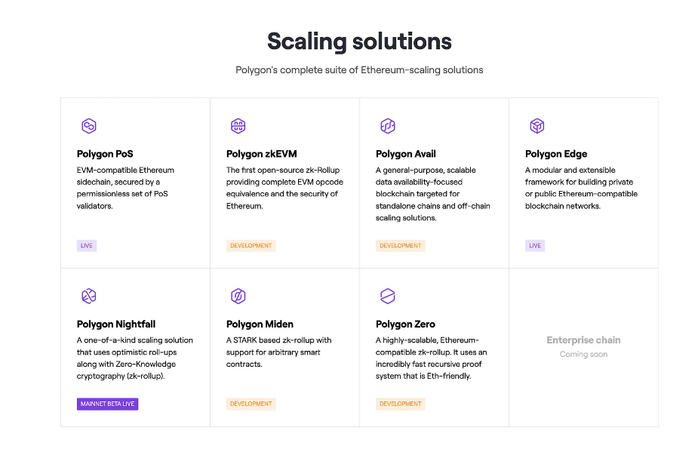Click the LIVE badge under Polygon PoS

coord(87,245)
